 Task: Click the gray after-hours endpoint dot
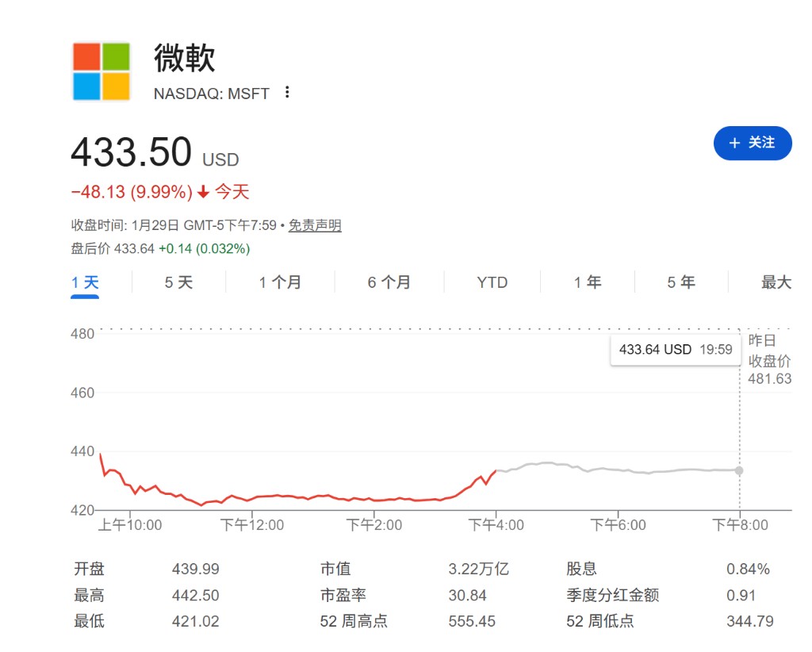(x=739, y=470)
